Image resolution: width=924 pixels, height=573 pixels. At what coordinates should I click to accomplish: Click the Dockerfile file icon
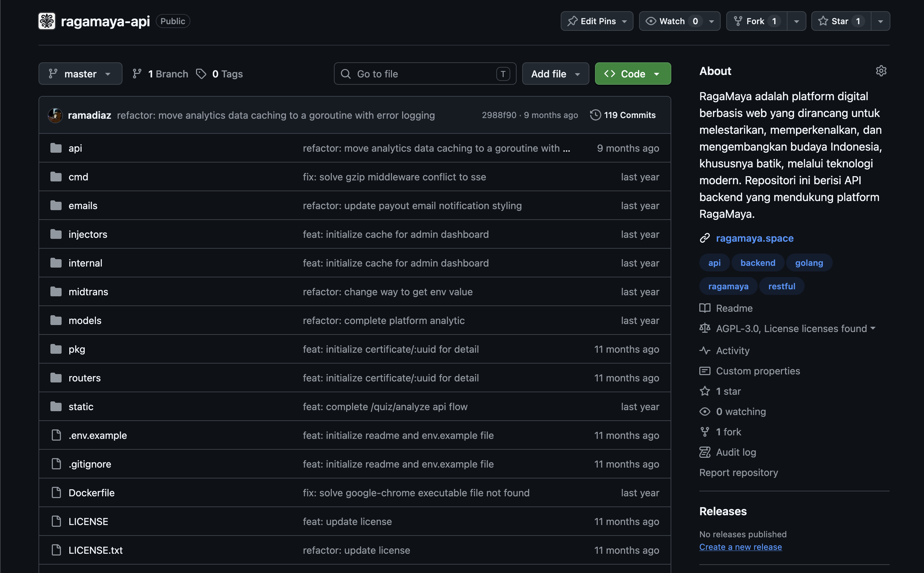click(56, 493)
